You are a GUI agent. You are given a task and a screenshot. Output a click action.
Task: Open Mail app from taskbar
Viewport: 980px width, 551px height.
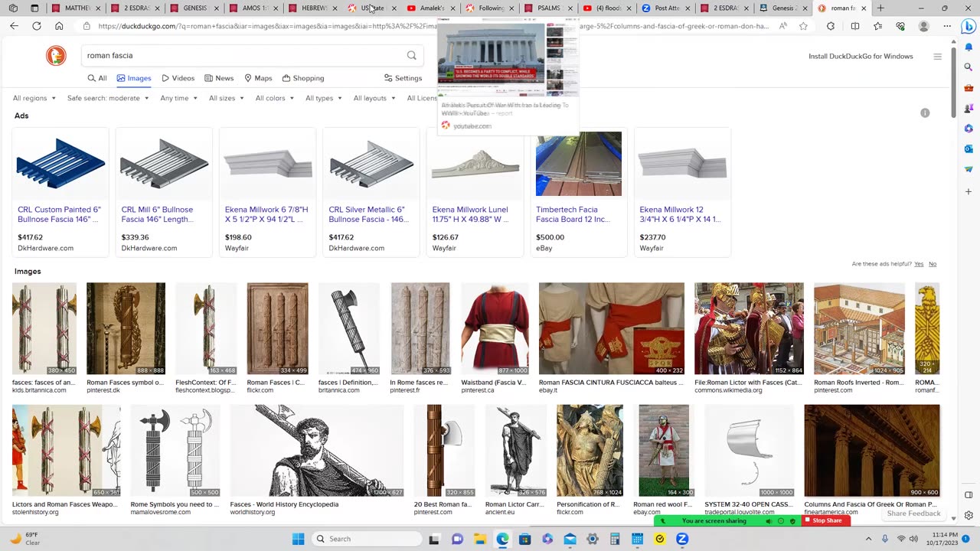[x=570, y=539]
